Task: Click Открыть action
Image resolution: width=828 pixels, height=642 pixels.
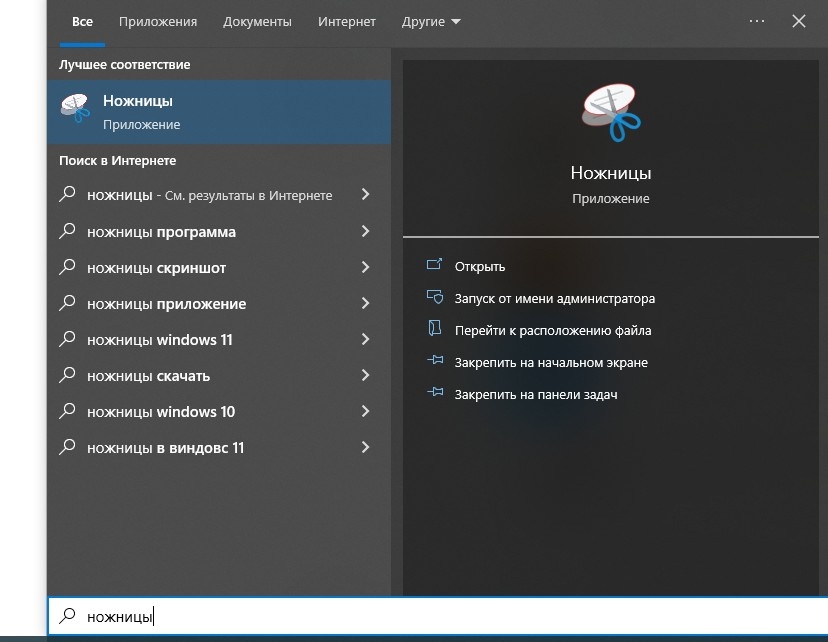Action: (479, 267)
